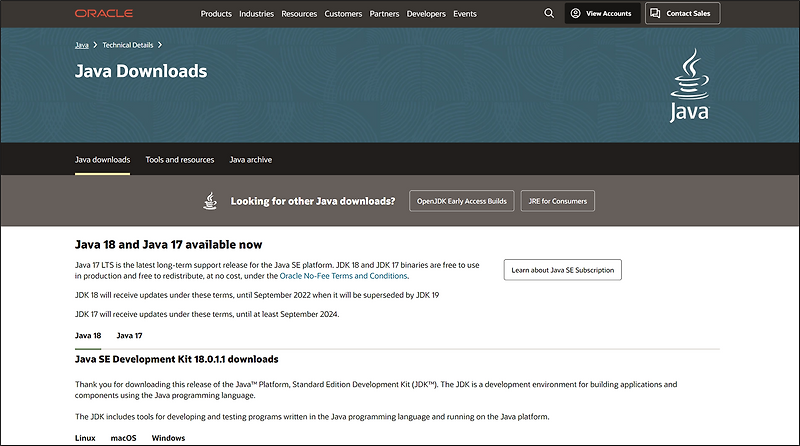Screen dimensions: 800x446
Task: Select the Linux platform tab
Action: tap(85, 438)
